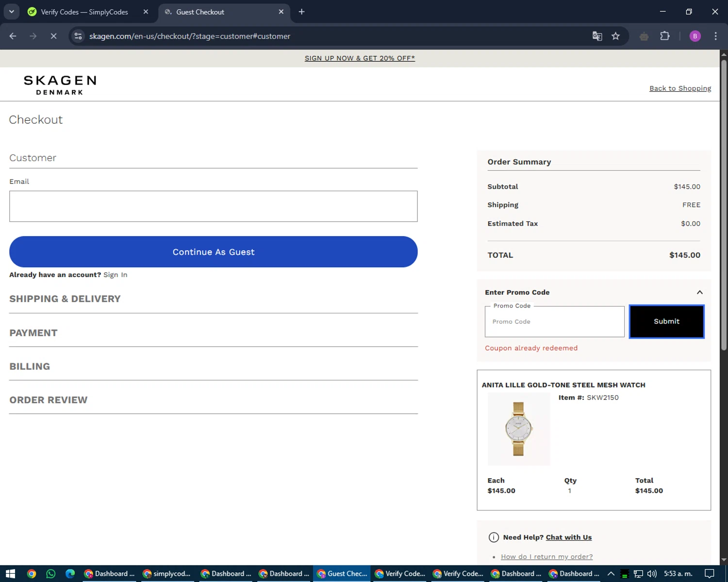The image size is (728, 582).
Task: Submit the promo code
Action: [666, 322]
